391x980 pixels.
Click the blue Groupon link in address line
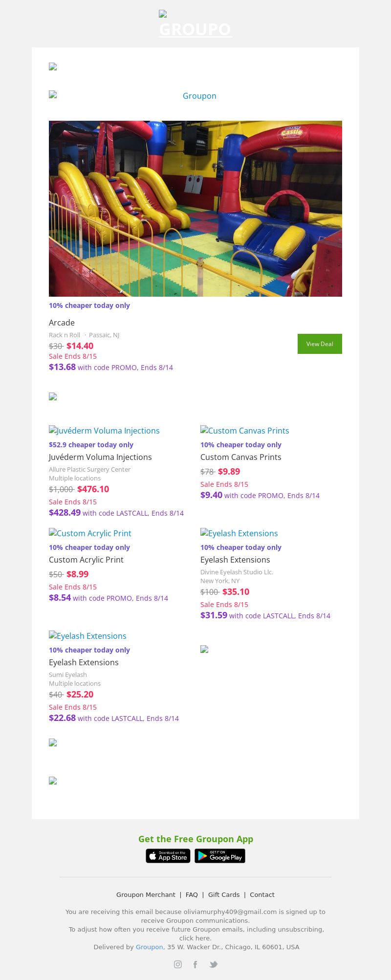click(x=149, y=947)
